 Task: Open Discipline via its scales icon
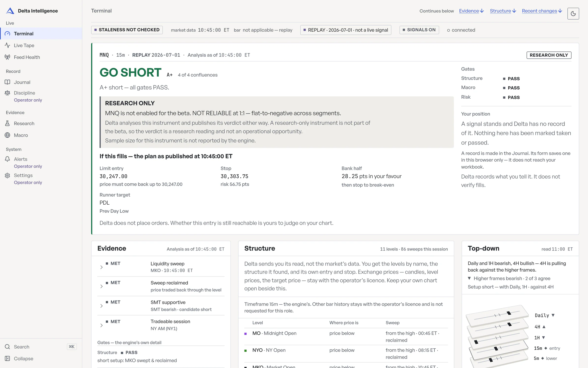pos(7,93)
